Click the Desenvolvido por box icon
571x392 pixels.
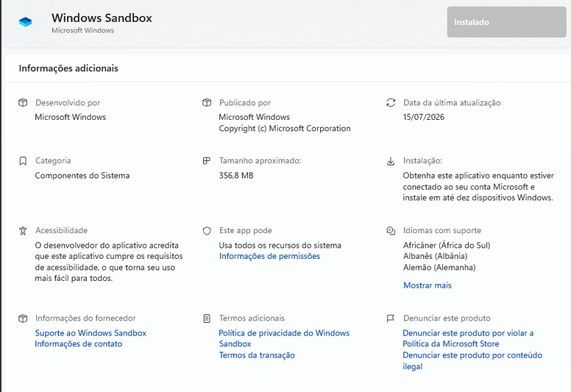pos(23,103)
